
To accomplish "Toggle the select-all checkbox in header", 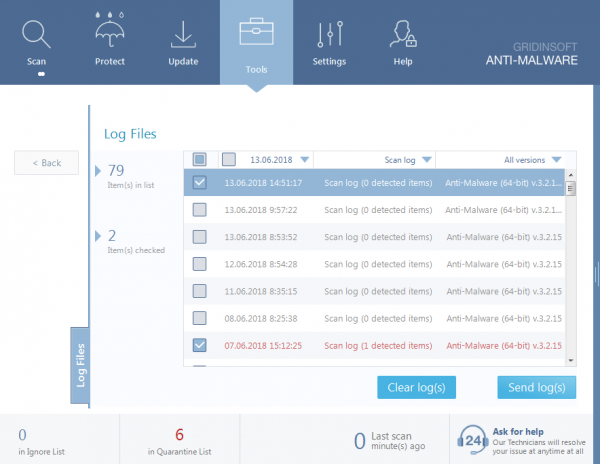I will (199, 160).
